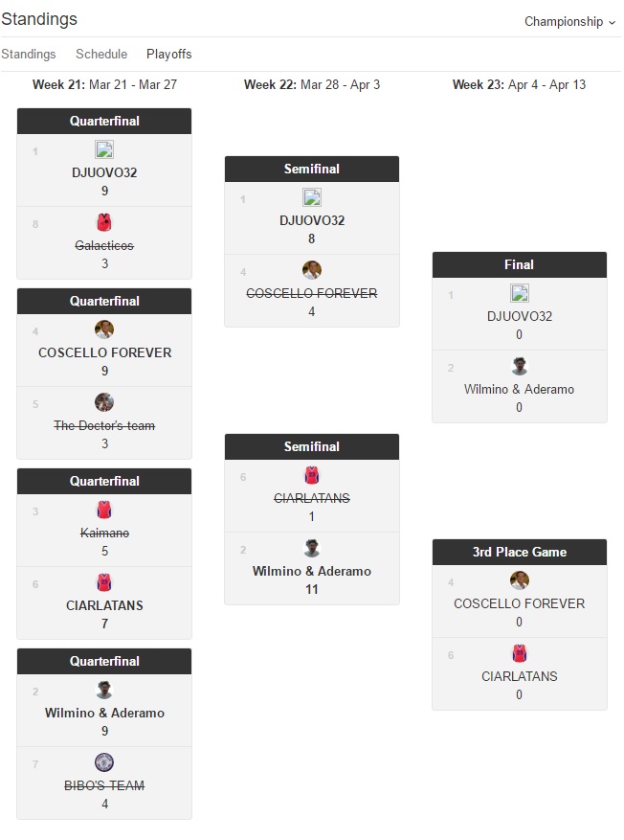
Task: Click DJUOVO32 broken image in Semifinal
Action: (x=312, y=197)
